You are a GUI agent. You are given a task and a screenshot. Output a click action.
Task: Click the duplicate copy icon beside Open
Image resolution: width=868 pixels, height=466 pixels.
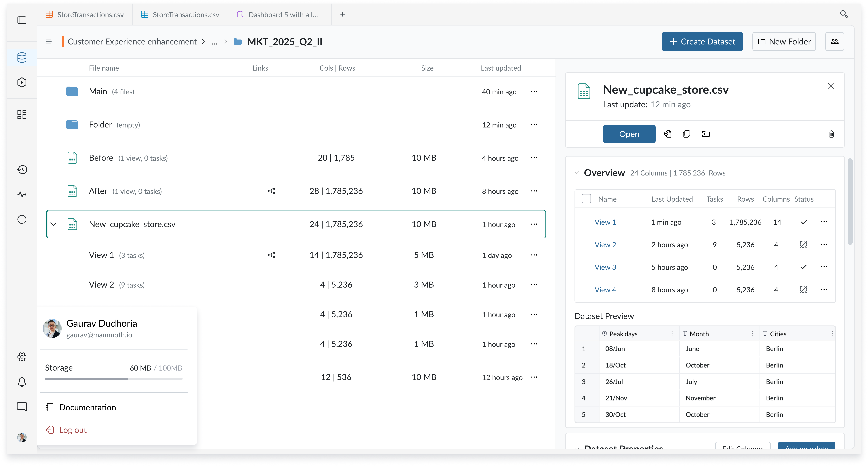click(x=686, y=134)
